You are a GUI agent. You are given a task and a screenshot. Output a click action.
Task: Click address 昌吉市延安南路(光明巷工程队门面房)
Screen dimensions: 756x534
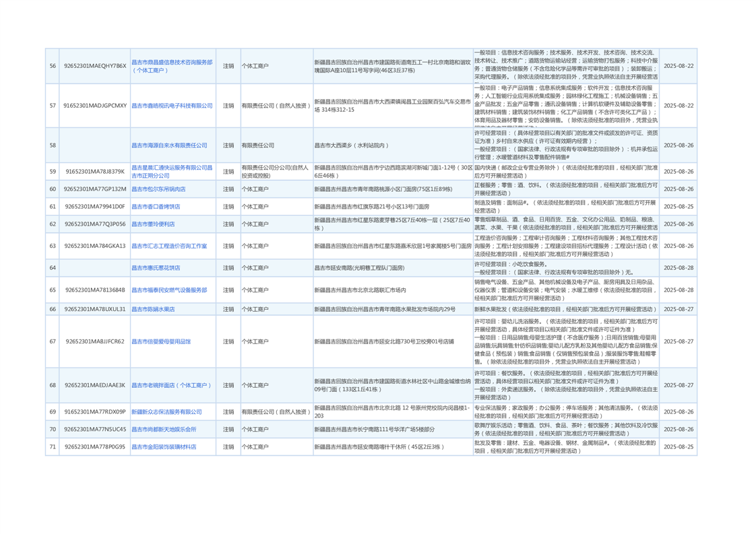click(360, 267)
